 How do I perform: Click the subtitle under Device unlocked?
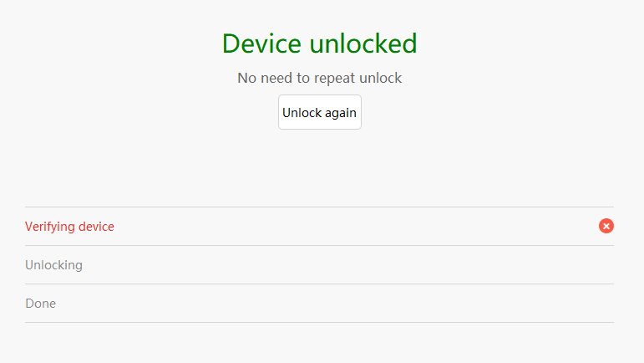(320, 78)
